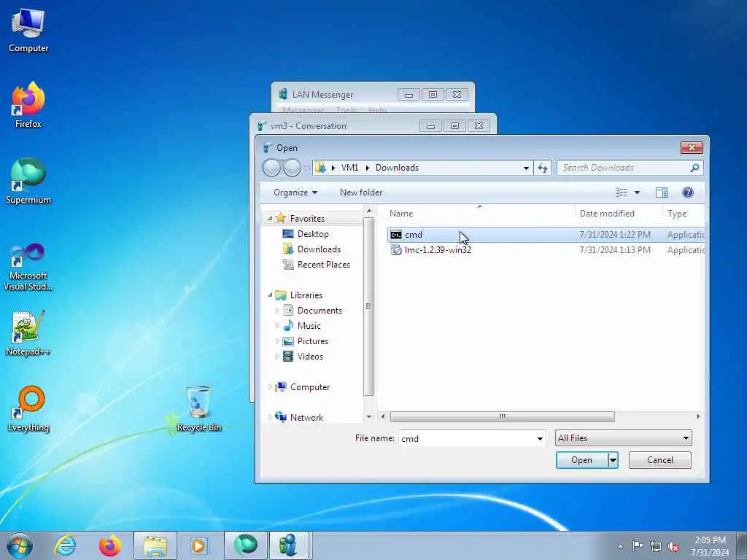Open the Organize menu
Screen dimensions: 747x560
[295, 192]
